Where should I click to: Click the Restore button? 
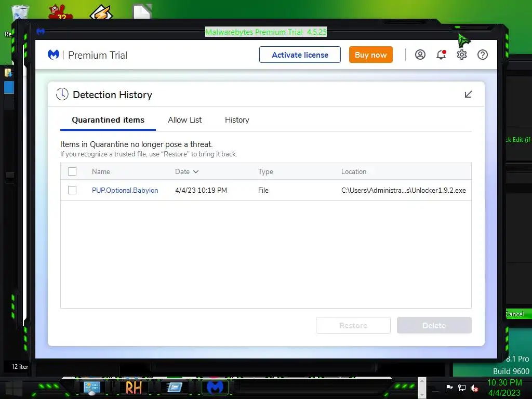pos(353,325)
